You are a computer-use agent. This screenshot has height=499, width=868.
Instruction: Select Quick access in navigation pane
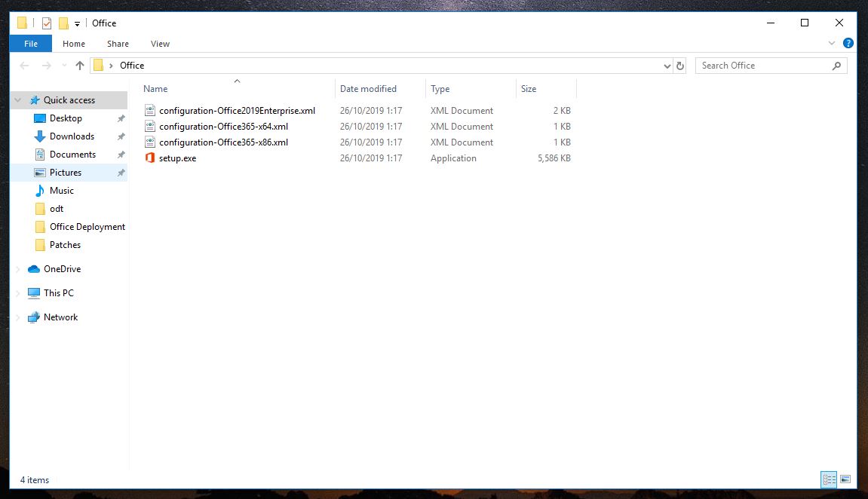click(69, 100)
